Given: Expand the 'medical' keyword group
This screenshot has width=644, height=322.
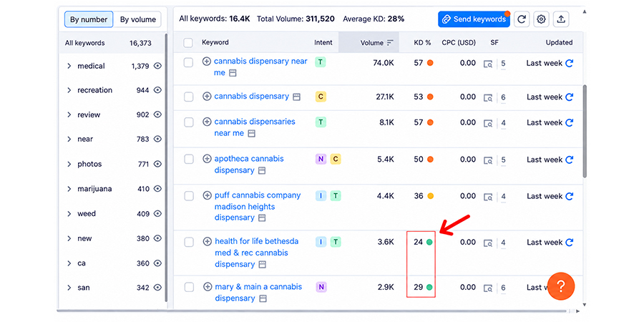Looking at the screenshot, I should coord(69,66).
